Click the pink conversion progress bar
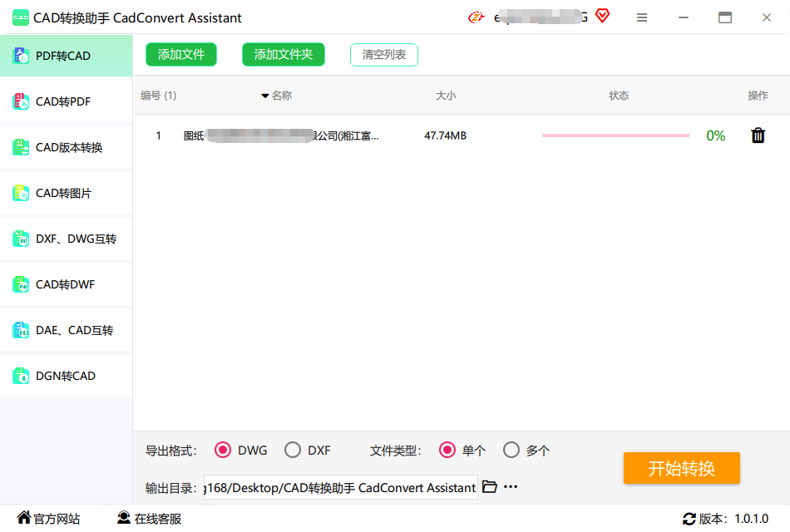 (615, 135)
